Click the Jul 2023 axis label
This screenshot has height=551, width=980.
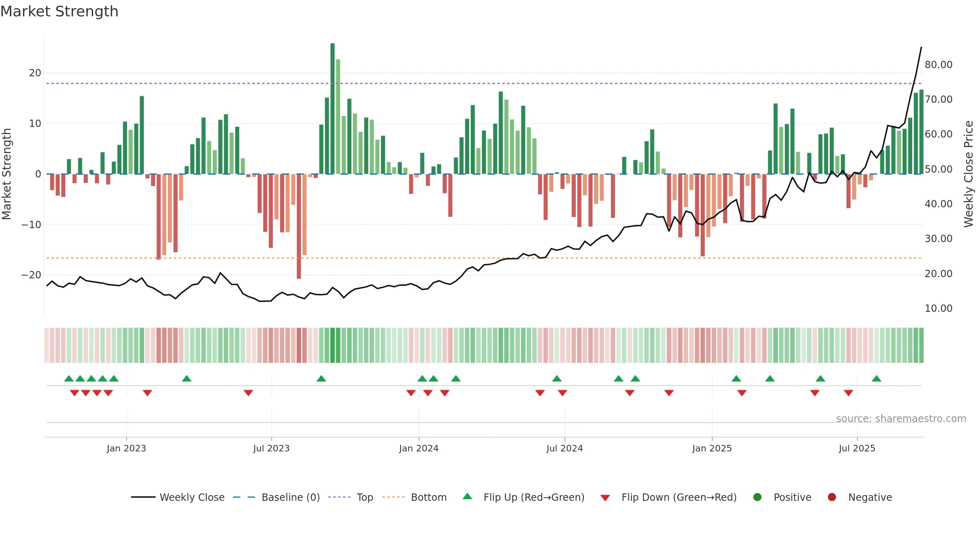point(271,448)
